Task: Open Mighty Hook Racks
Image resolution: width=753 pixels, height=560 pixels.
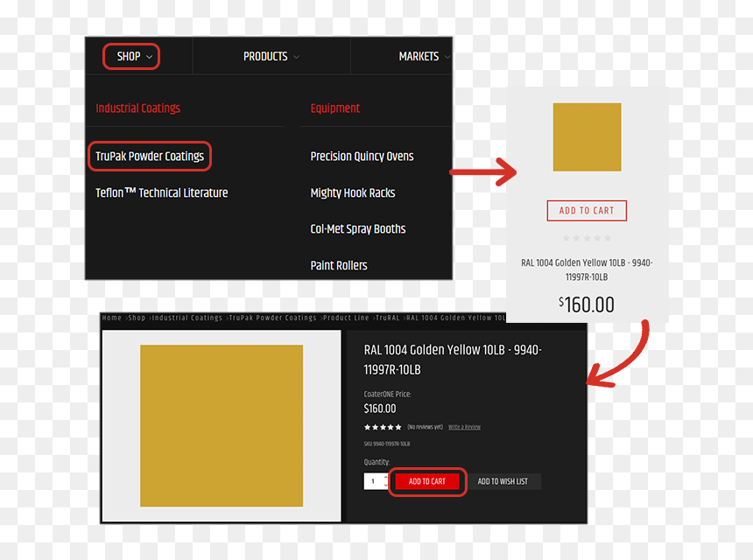Action: [353, 192]
